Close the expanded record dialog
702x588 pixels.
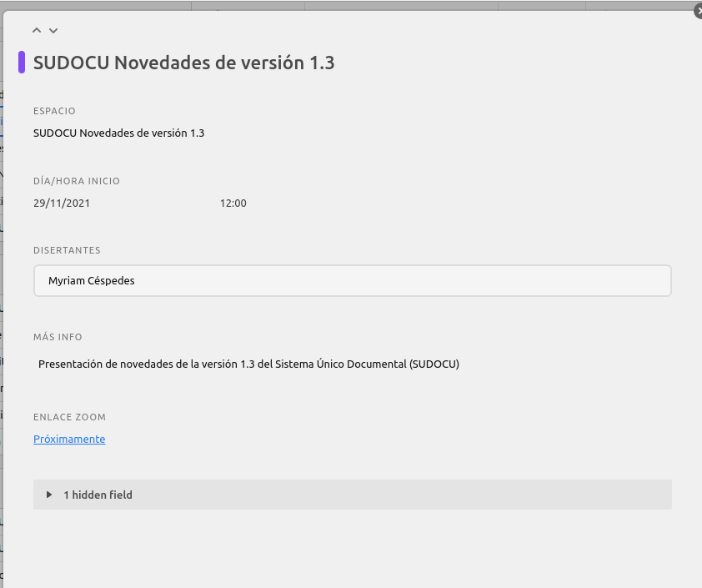(x=699, y=12)
